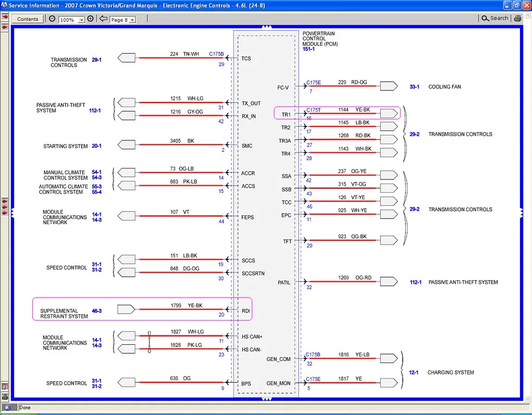Click the off-page connector for wire 636 OG
Screen dimensions: 532x415
tap(126, 382)
